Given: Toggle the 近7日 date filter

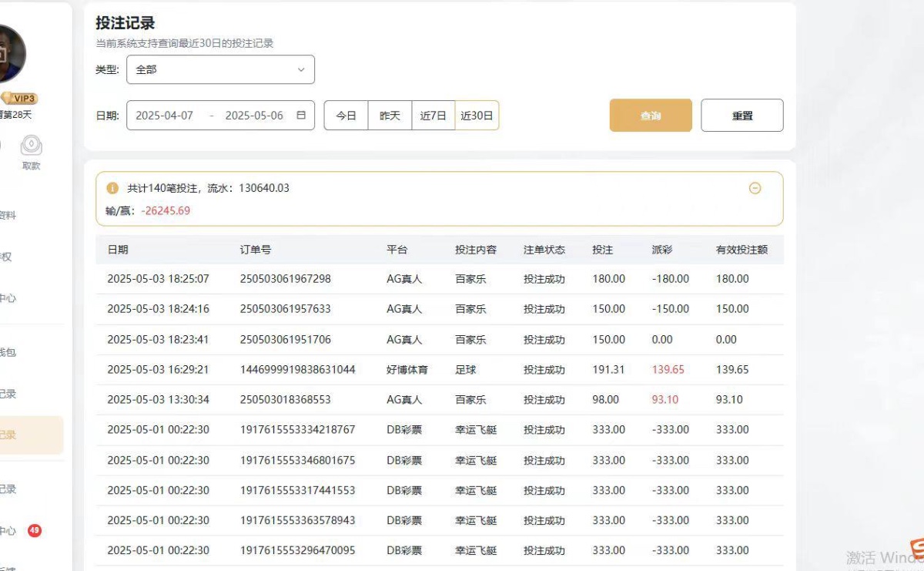Looking at the screenshot, I should tap(433, 115).
